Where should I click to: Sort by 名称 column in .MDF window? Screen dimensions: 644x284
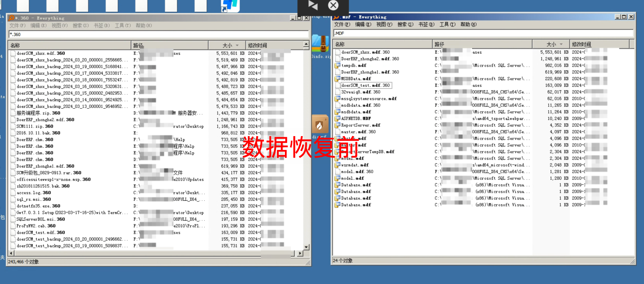coord(383,44)
